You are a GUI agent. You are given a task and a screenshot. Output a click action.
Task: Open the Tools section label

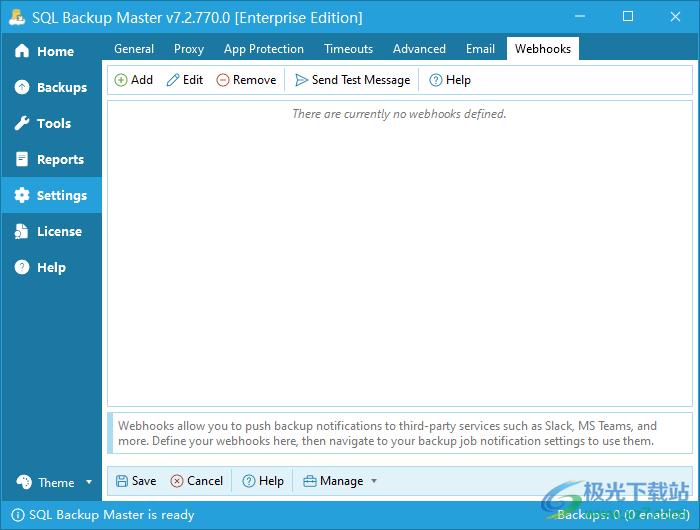[x=54, y=123]
